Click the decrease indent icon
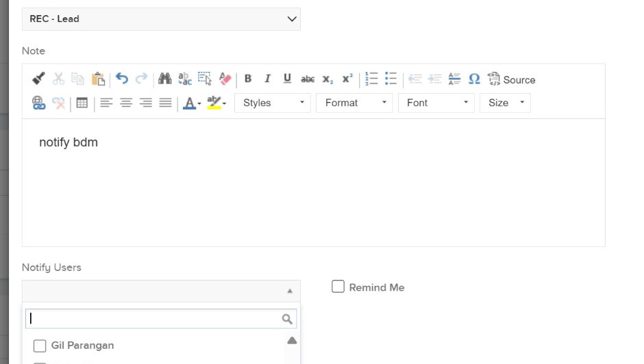 [415, 79]
